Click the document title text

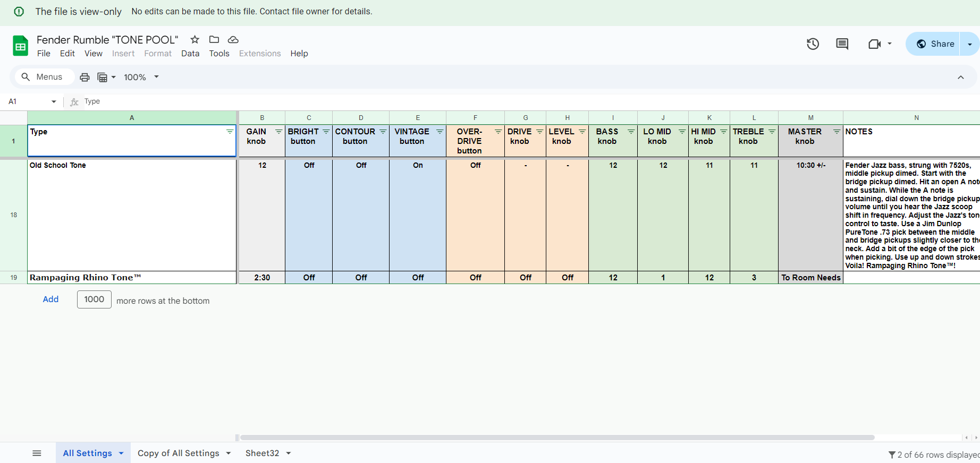107,40
